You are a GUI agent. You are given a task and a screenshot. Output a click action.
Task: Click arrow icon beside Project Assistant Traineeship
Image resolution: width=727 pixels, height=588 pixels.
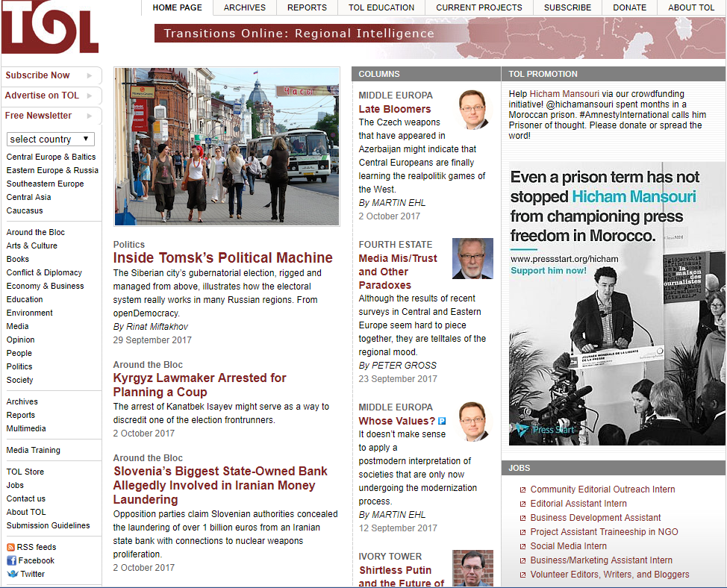[x=523, y=532]
